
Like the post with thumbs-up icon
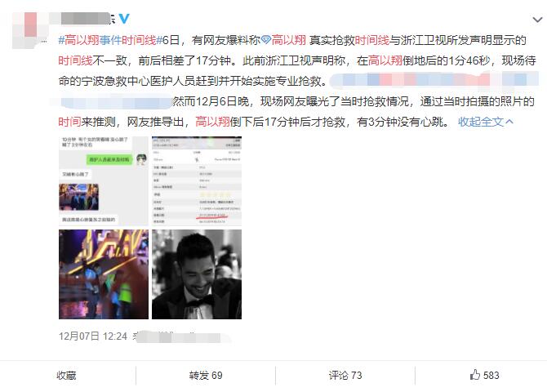point(475,375)
